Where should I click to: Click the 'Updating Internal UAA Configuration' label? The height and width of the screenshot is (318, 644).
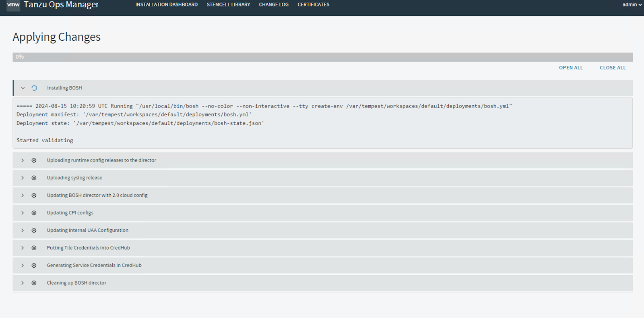pyautogui.click(x=87, y=231)
